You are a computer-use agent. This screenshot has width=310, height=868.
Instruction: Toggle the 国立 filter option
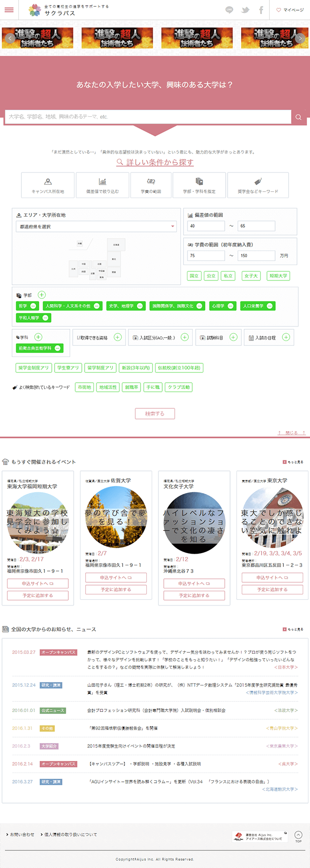pos(194,276)
